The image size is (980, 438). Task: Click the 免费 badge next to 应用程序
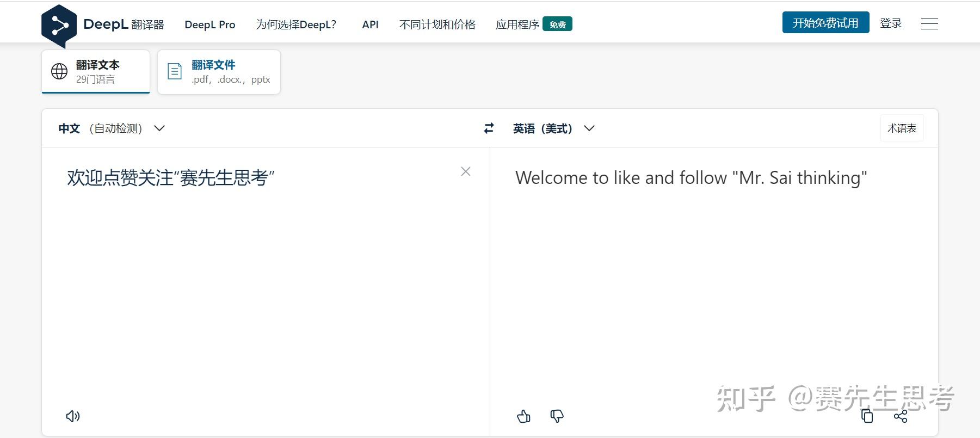557,24
